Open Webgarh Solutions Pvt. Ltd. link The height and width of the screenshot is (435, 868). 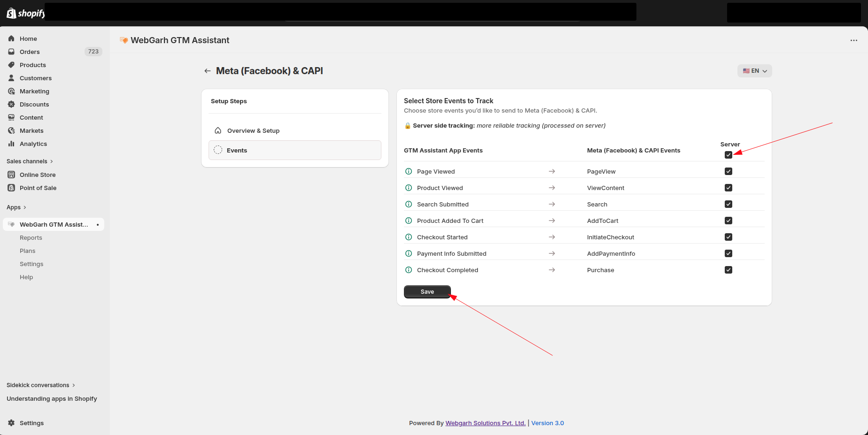point(486,423)
